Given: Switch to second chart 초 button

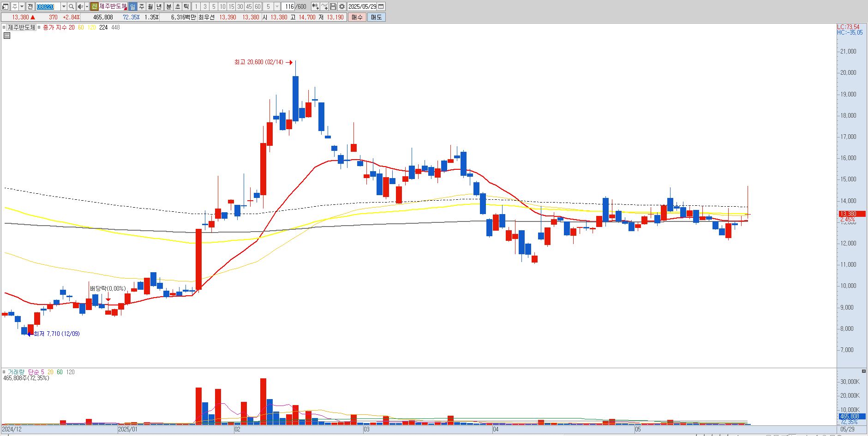Looking at the screenshot, I should (177, 6).
